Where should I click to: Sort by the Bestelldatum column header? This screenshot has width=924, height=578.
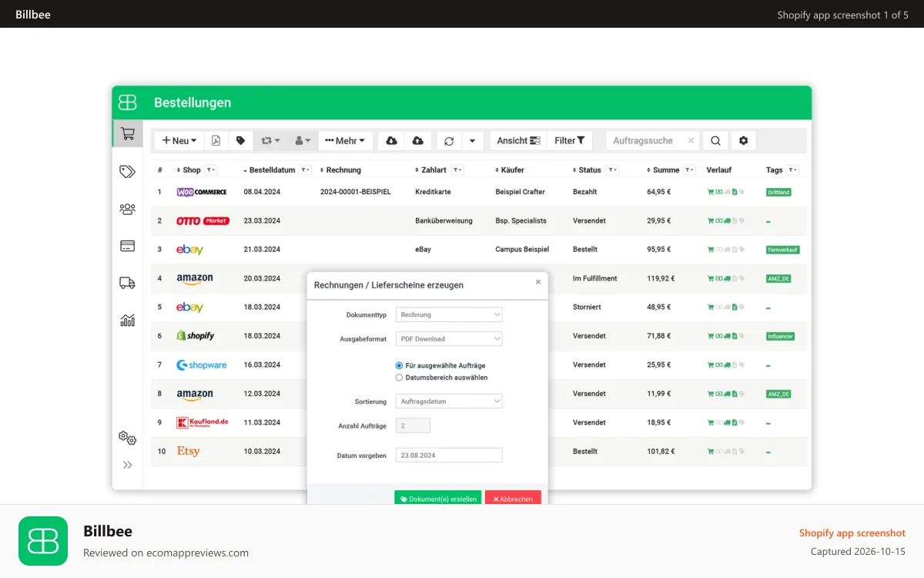(269, 170)
